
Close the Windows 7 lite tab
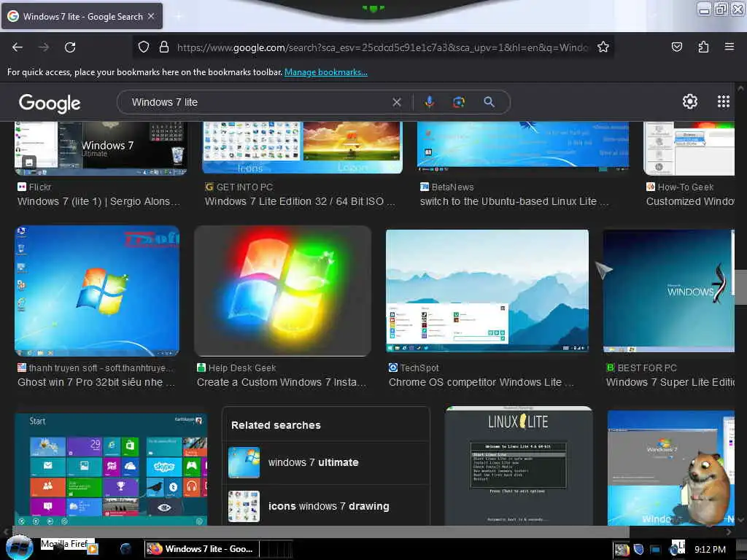tap(151, 16)
